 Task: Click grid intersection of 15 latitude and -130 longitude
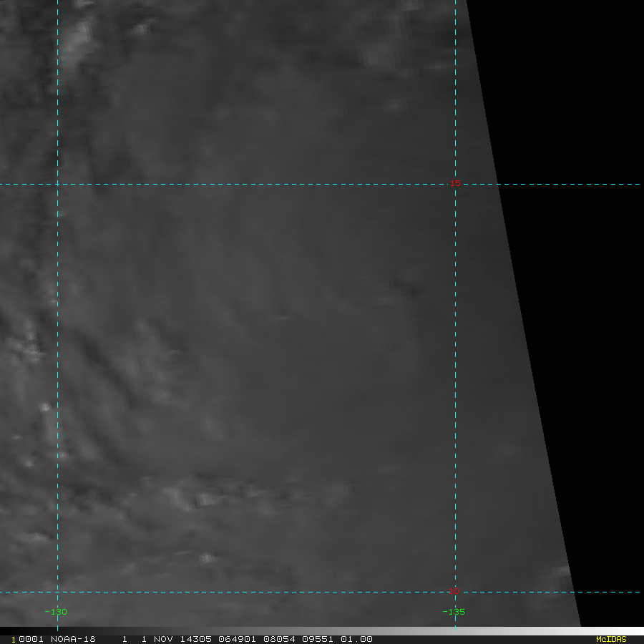coord(57,185)
